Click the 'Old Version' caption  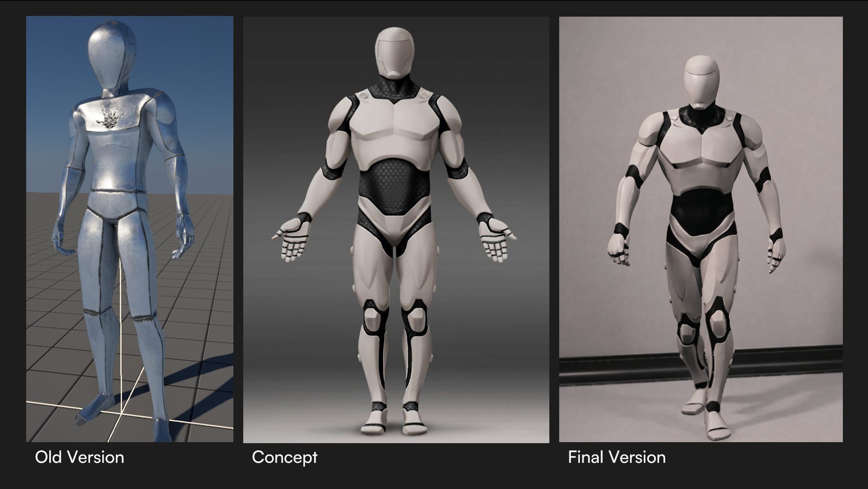tap(80, 457)
